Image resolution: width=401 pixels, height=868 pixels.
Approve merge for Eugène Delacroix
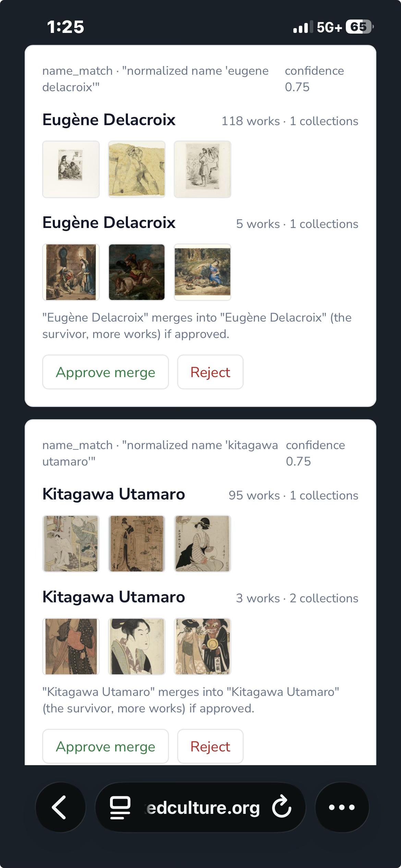(106, 372)
